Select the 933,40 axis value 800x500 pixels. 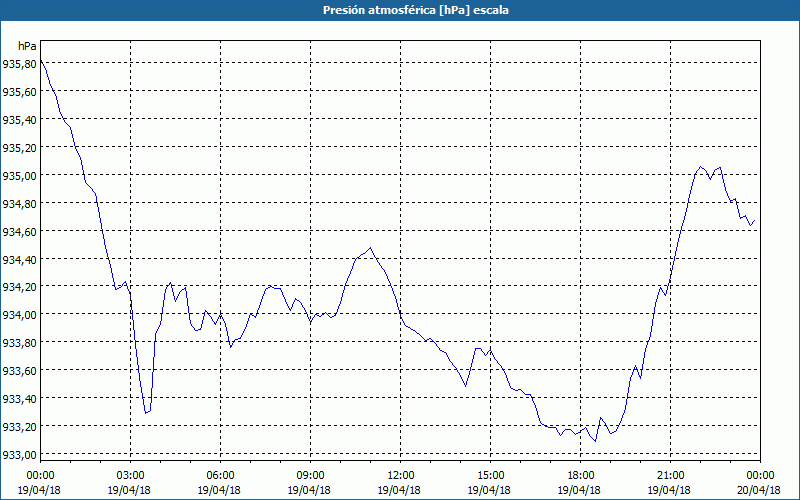click(x=19, y=398)
